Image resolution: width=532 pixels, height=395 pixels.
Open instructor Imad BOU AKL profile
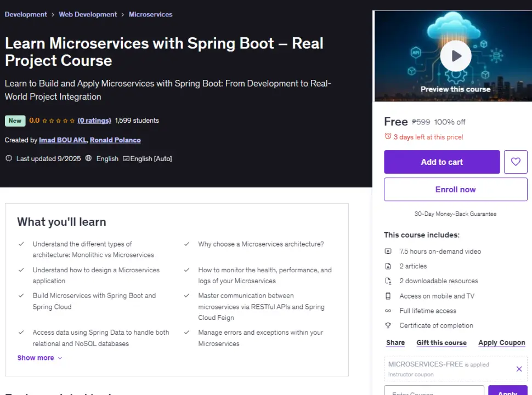[x=63, y=140]
